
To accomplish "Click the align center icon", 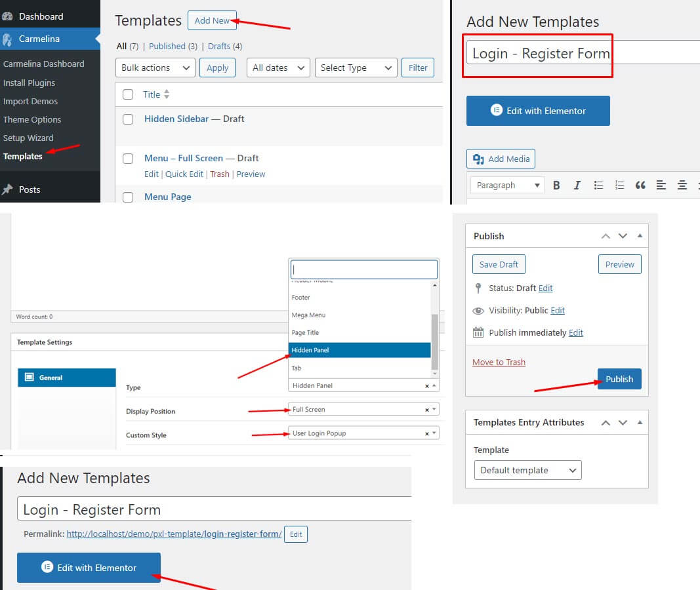I will point(682,186).
